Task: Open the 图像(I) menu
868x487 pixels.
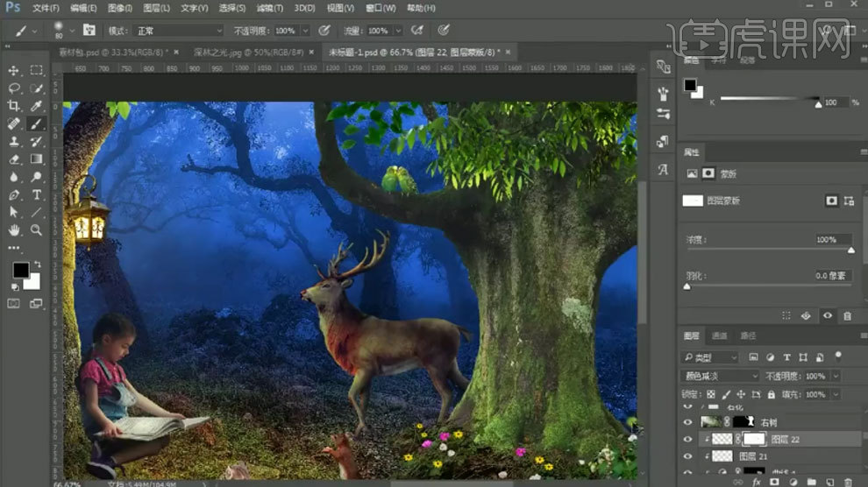Action: 119,8
